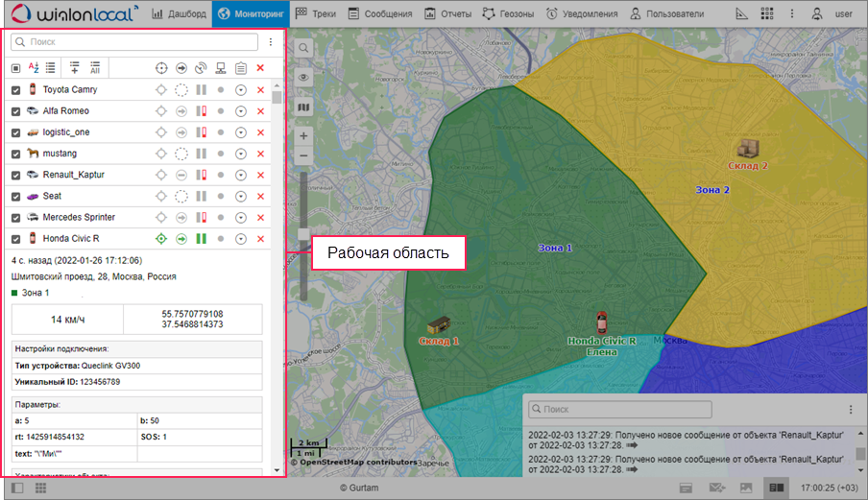868x500 pixels.
Task: Sort units alphabetically with A-Z icon
Action: (34, 68)
